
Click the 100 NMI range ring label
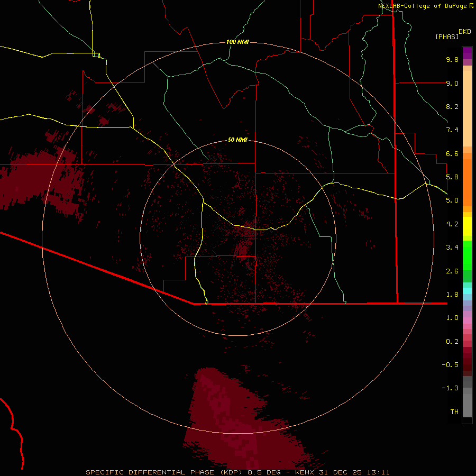coord(237,42)
